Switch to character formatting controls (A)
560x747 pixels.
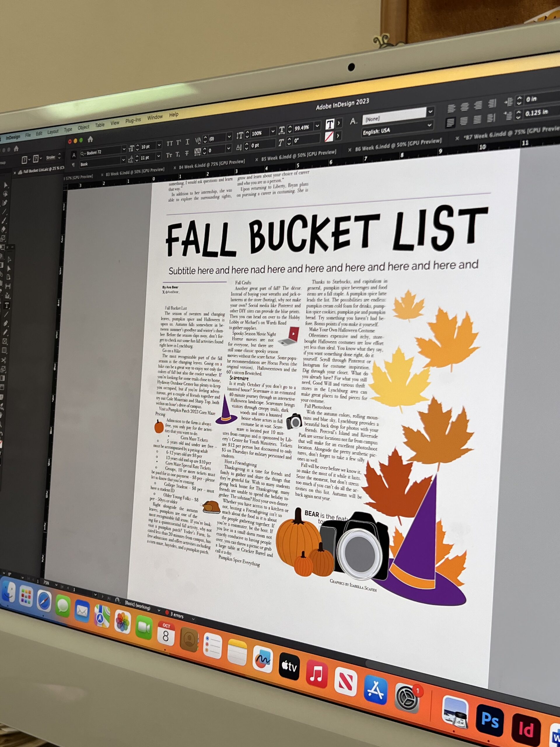[74, 155]
